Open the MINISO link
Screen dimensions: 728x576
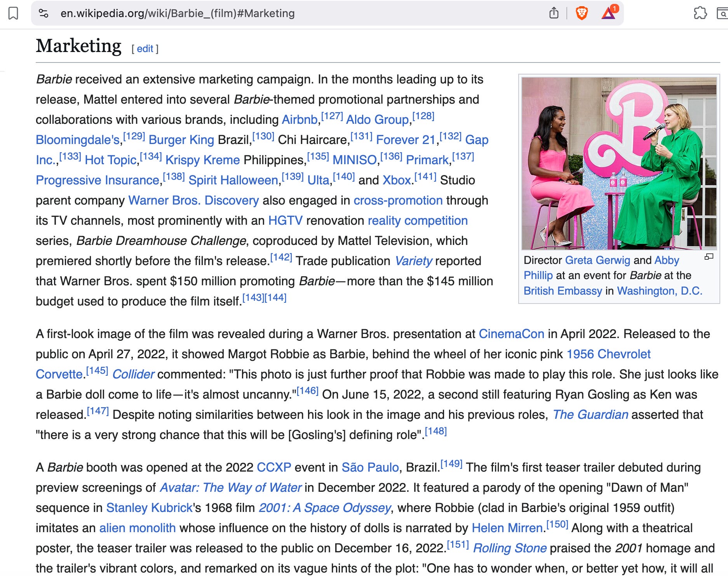(355, 160)
